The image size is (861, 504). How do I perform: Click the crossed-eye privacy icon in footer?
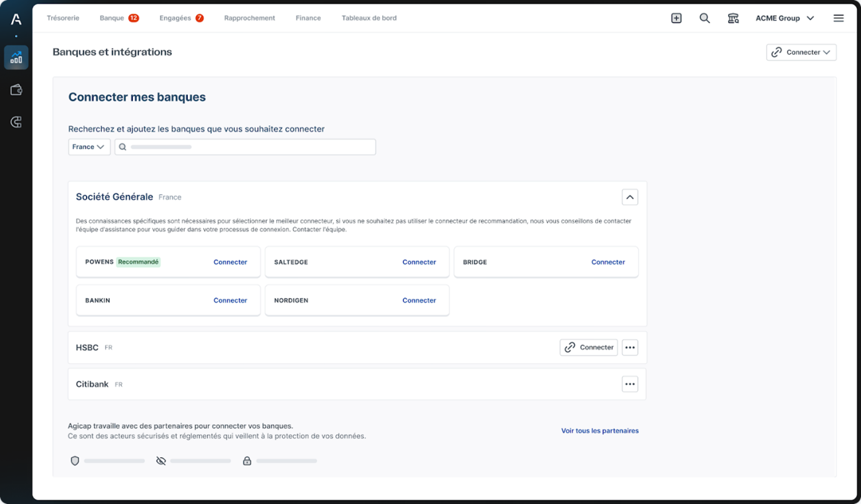[x=160, y=460]
